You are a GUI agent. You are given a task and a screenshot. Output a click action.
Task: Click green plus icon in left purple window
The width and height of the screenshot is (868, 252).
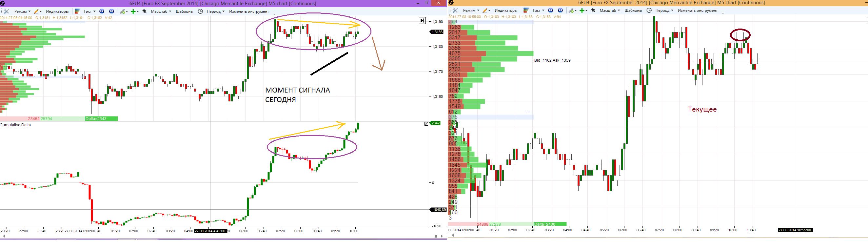point(135,11)
